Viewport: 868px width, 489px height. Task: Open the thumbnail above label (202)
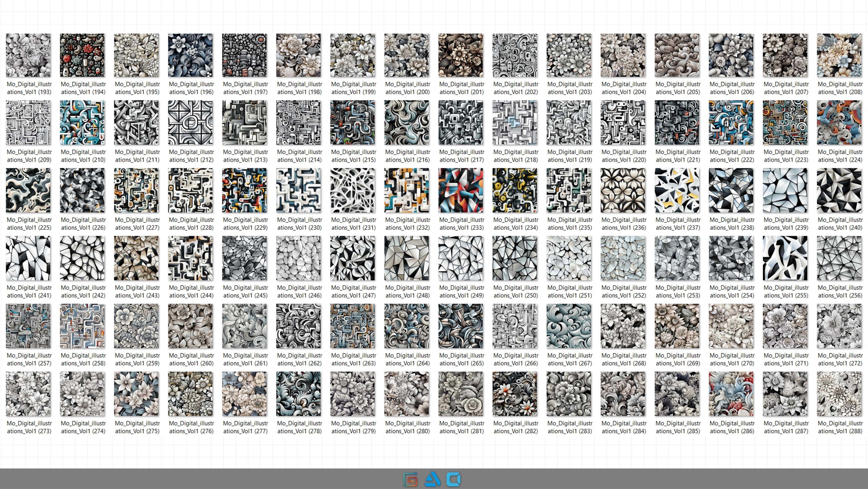[x=515, y=55]
